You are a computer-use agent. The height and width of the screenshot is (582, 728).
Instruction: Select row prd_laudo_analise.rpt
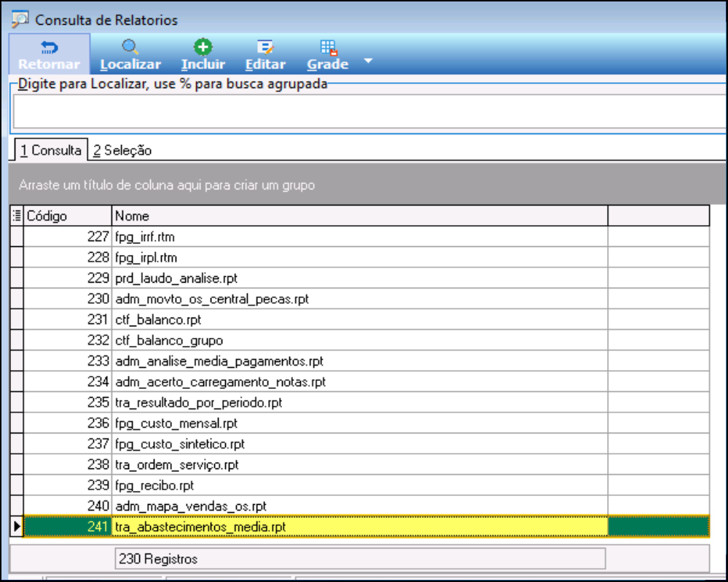[360, 278]
